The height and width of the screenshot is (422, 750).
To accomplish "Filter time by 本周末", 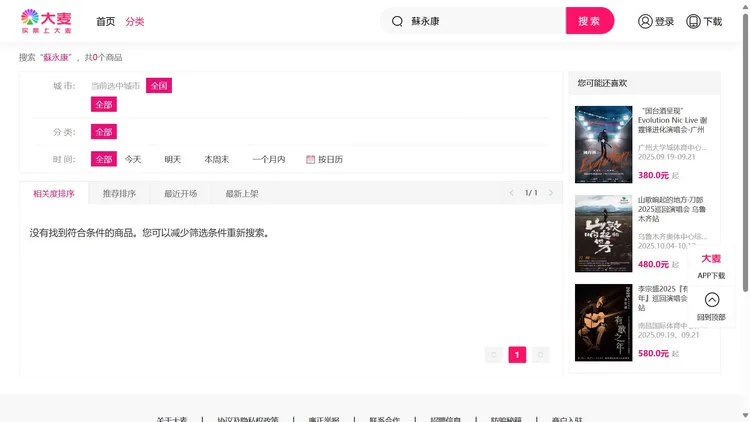I will [216, 159].
